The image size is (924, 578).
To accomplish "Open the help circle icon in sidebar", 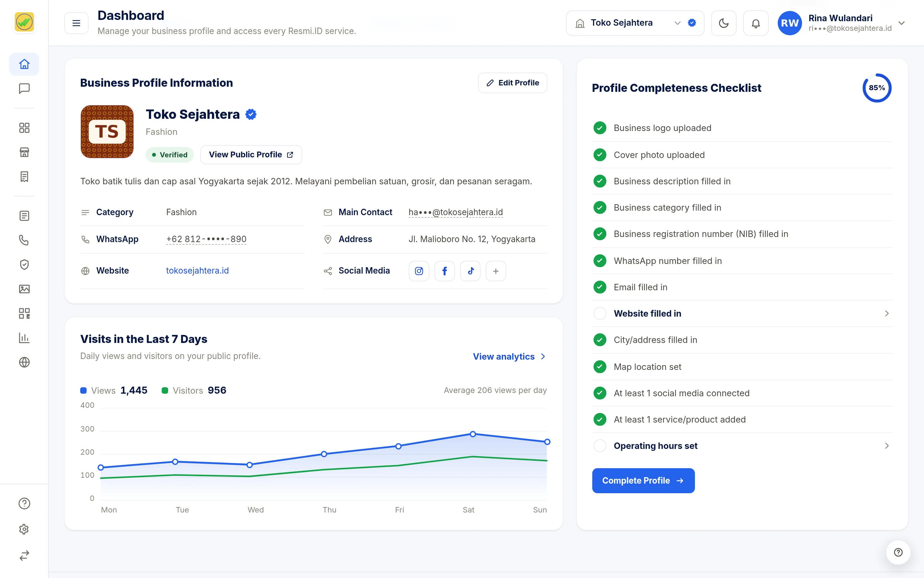I will pyautogui.click(x=24, y=504).
